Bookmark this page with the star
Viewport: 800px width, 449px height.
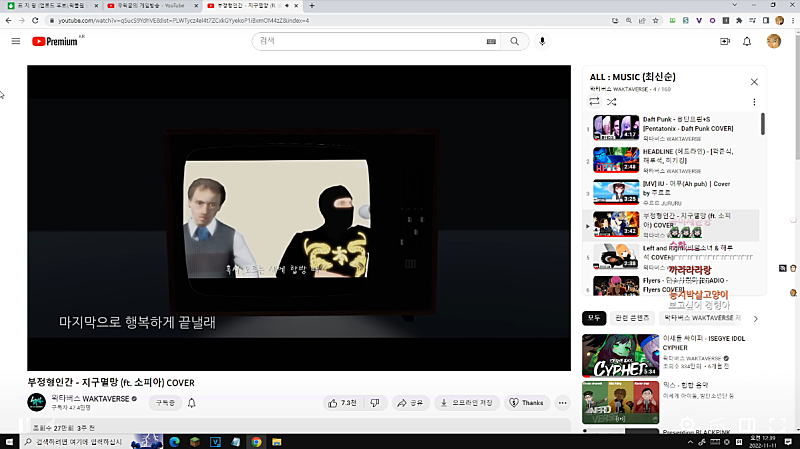click(x=656, y=20)
